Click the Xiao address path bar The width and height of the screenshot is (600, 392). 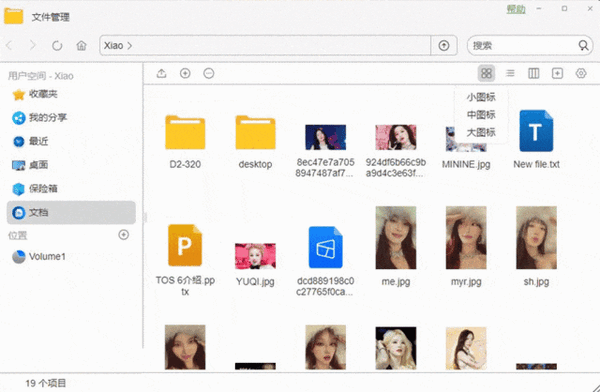[x=265, y=46]
